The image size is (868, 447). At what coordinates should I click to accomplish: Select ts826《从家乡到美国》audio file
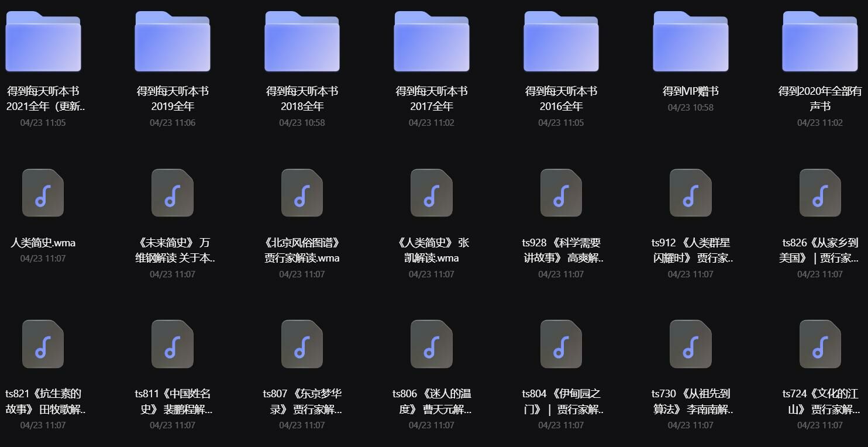(x=820, y=193)
